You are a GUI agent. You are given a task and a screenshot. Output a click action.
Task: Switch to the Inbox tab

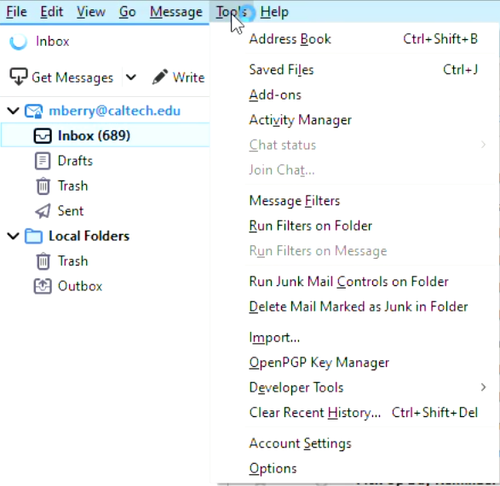(x=53, y=42)
